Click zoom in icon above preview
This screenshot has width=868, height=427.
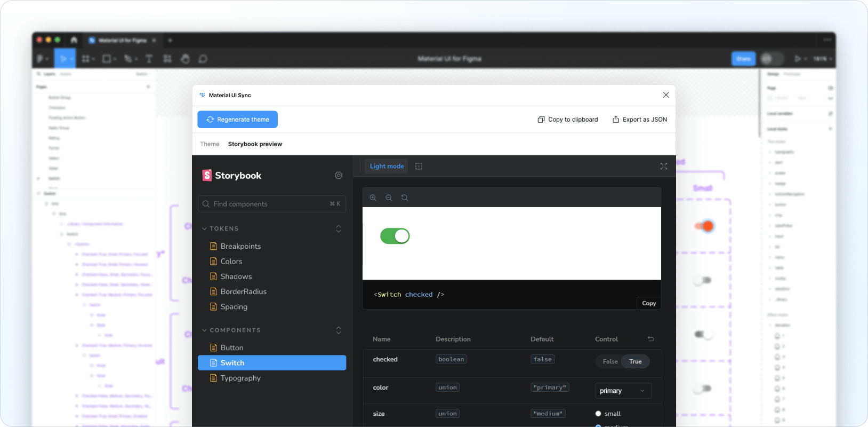373,197
